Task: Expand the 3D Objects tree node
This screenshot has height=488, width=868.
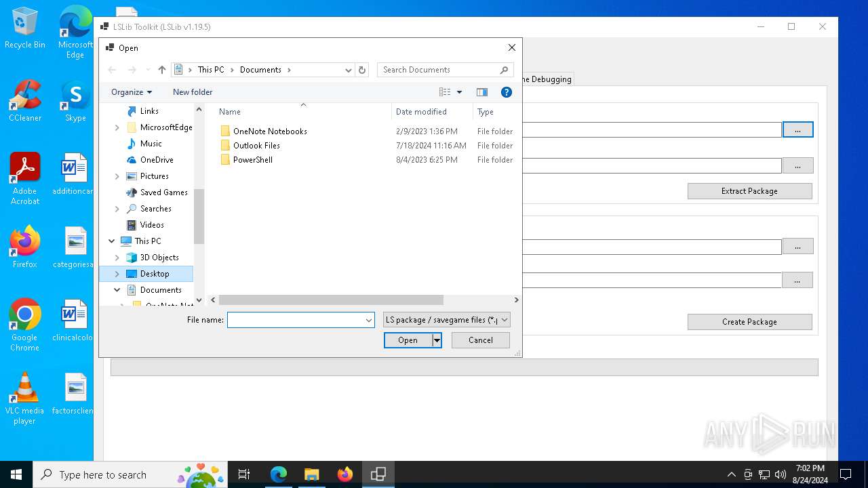Action: 117,258
